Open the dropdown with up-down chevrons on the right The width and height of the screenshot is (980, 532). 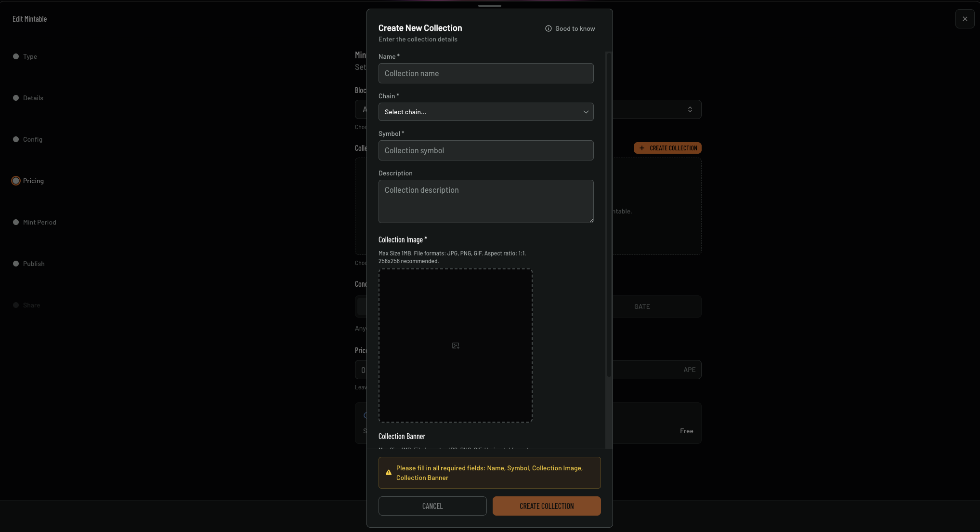pos(690,109)
